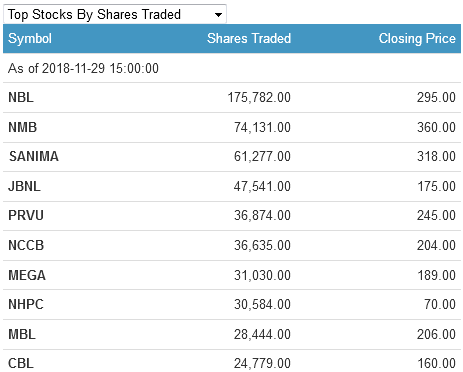
Task: Click the PRVU stock symbol
Action: (26, 215)
